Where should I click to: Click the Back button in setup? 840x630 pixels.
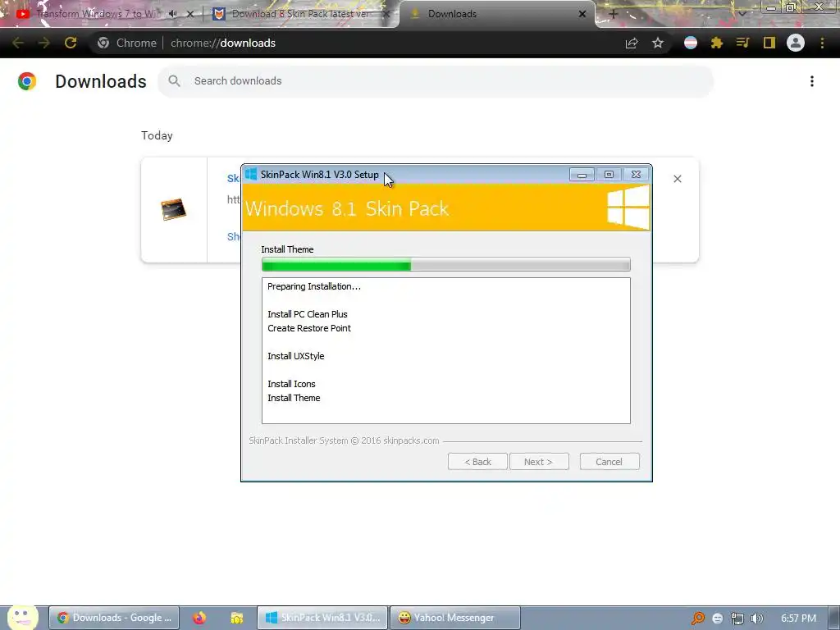tap(477, 462)
